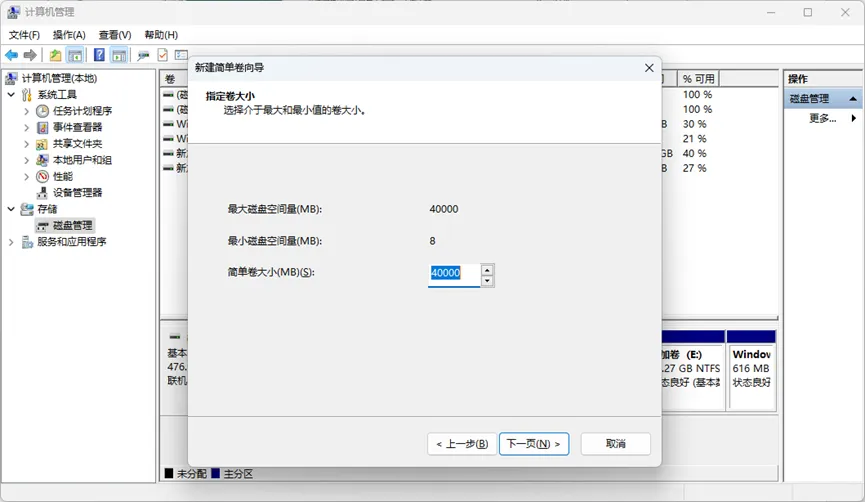This screenshot has height=502, width=865.
Task: Click the 计算机管理 title bar app icon
Action: tap(13, 12)
